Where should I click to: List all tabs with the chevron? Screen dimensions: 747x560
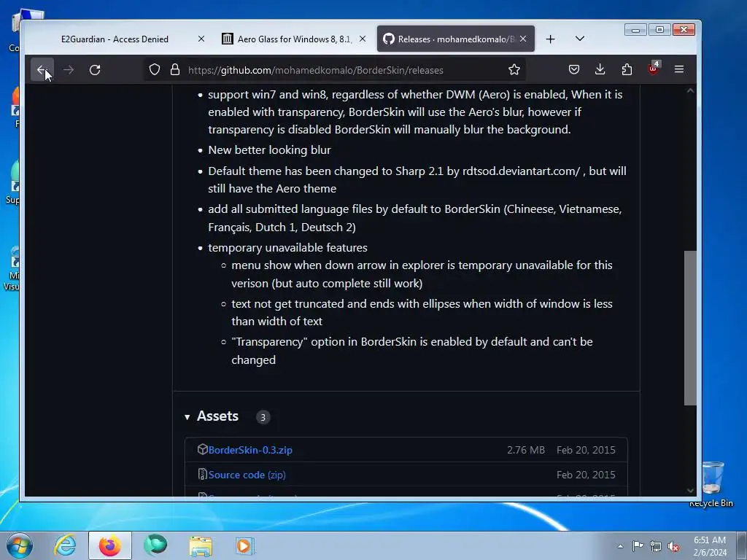[x=580, y=39]
